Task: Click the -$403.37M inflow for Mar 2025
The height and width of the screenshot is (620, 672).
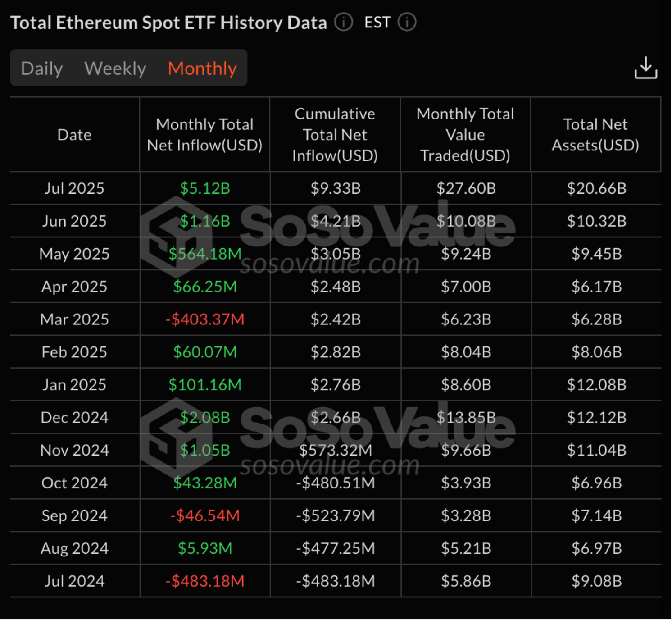Action: click(205, 319)
